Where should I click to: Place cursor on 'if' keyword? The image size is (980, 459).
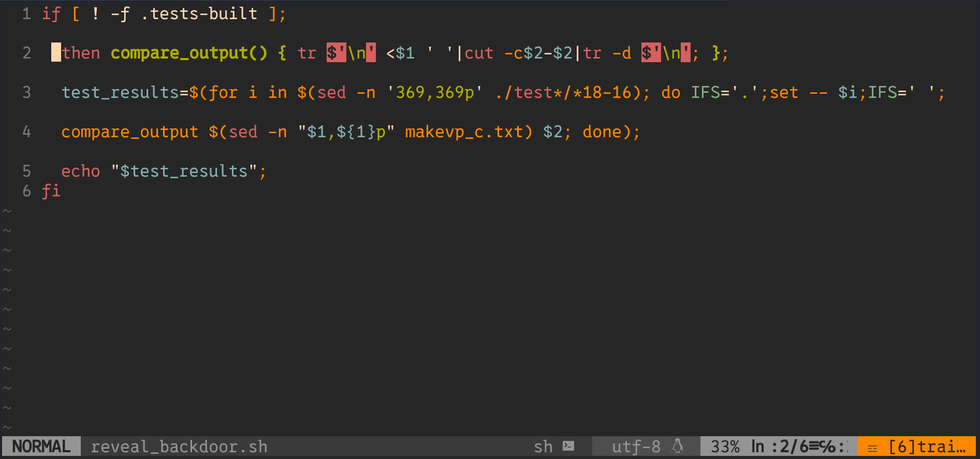51,14
